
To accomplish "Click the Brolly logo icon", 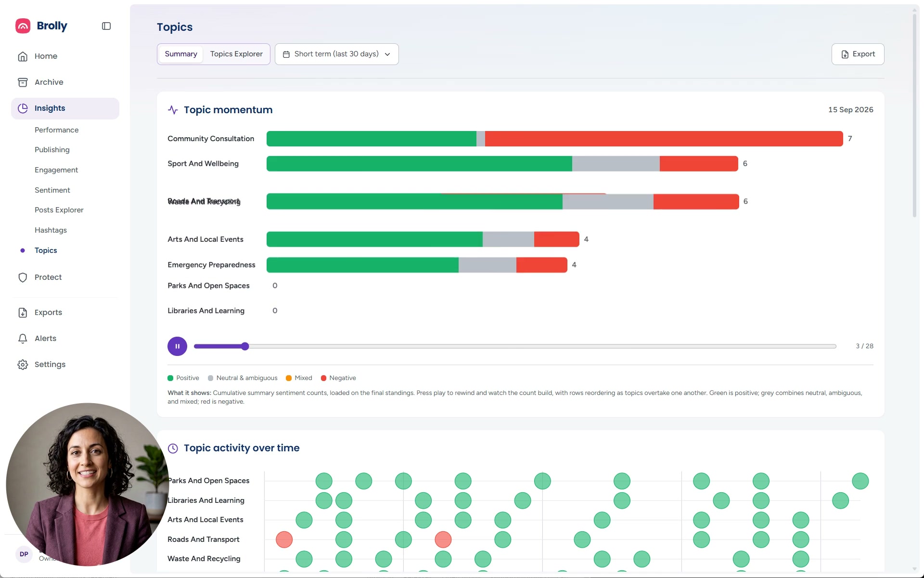I will point(23,26).
